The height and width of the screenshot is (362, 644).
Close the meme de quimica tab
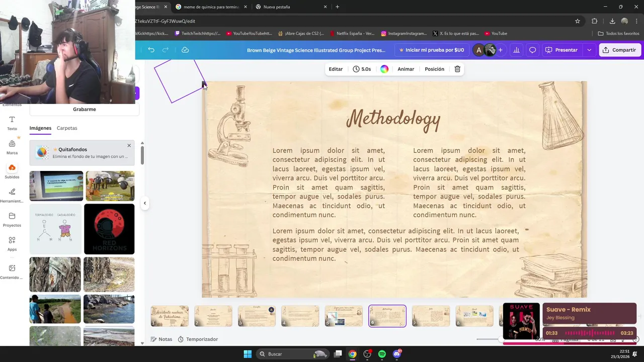point(245,7)
